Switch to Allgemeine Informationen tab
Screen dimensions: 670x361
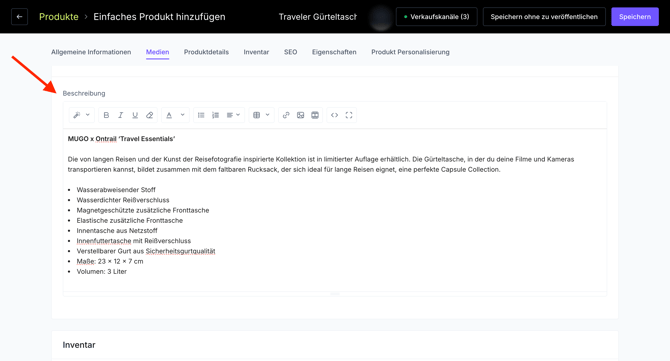tap(91, 52)
